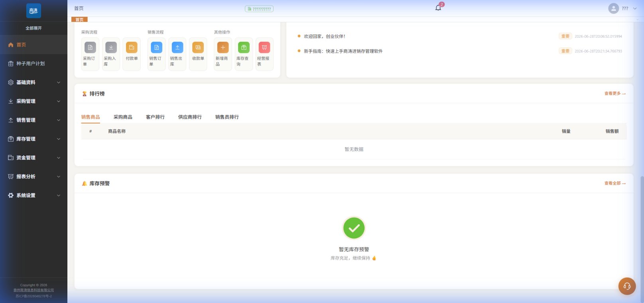Click the 销售出库 shortcut icon
Screen dimensions: 644x303
(177, 47)
